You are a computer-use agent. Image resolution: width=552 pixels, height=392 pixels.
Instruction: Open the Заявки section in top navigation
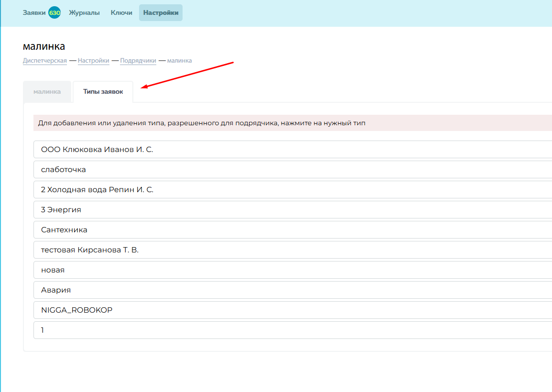pyautogui.click(x=34, y=13)
